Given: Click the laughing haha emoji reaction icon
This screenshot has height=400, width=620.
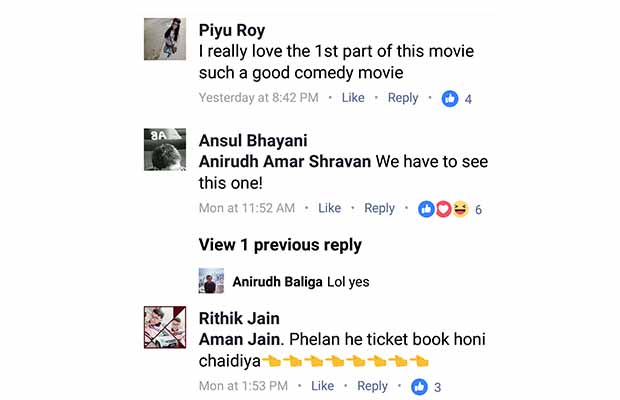Looking at the screenshot, I should point(460,209).
